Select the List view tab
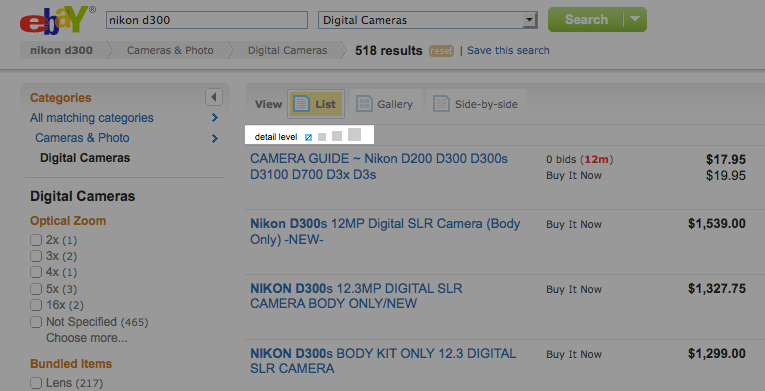 [x=316, y=104]
